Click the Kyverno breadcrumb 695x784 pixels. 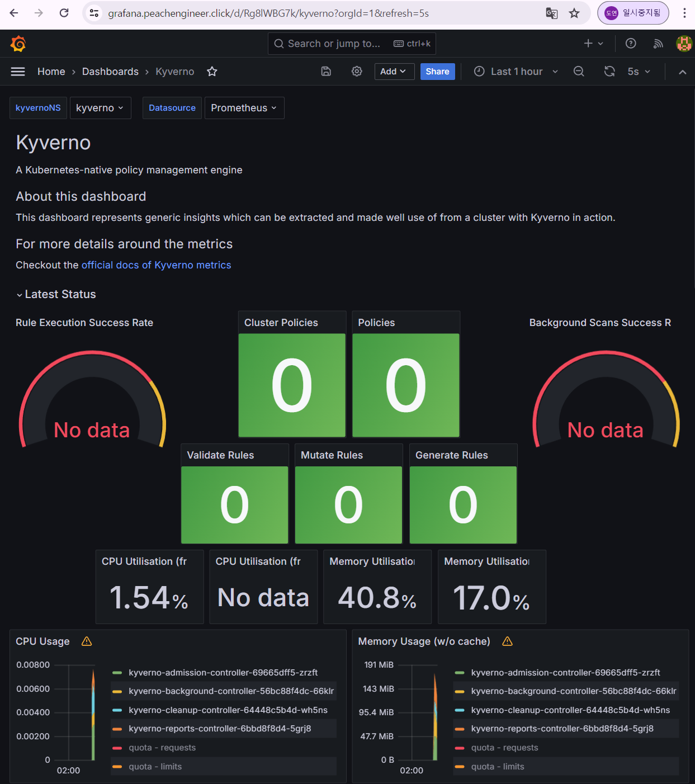pos(175,72)
